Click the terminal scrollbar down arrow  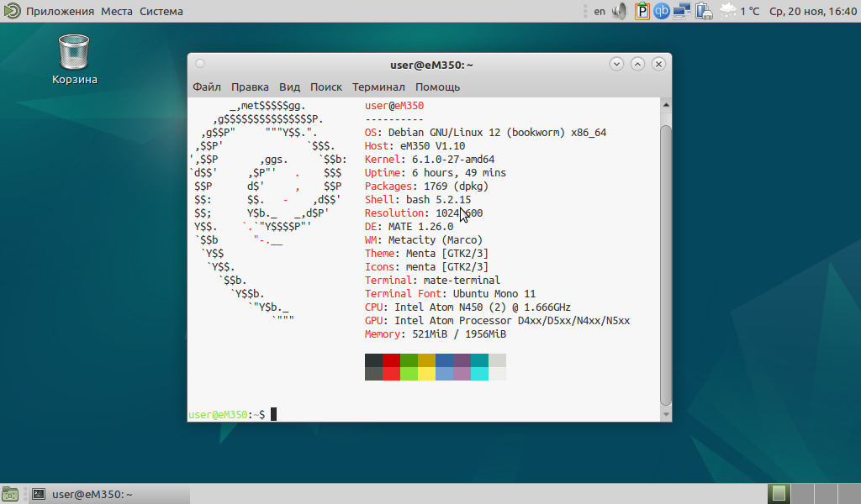point(666,415)
